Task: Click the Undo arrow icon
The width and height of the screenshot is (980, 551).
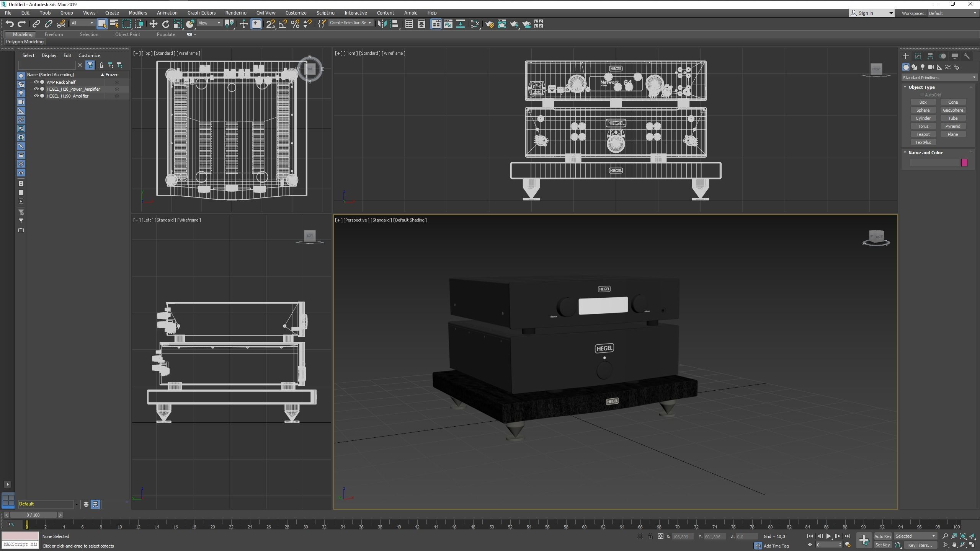Action: click(10, 24)
